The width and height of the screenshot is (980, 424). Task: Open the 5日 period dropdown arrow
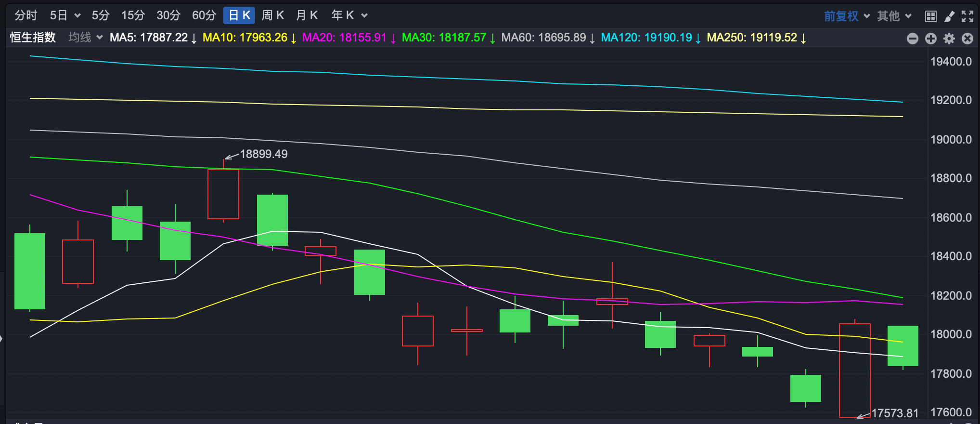click(77, 16)
